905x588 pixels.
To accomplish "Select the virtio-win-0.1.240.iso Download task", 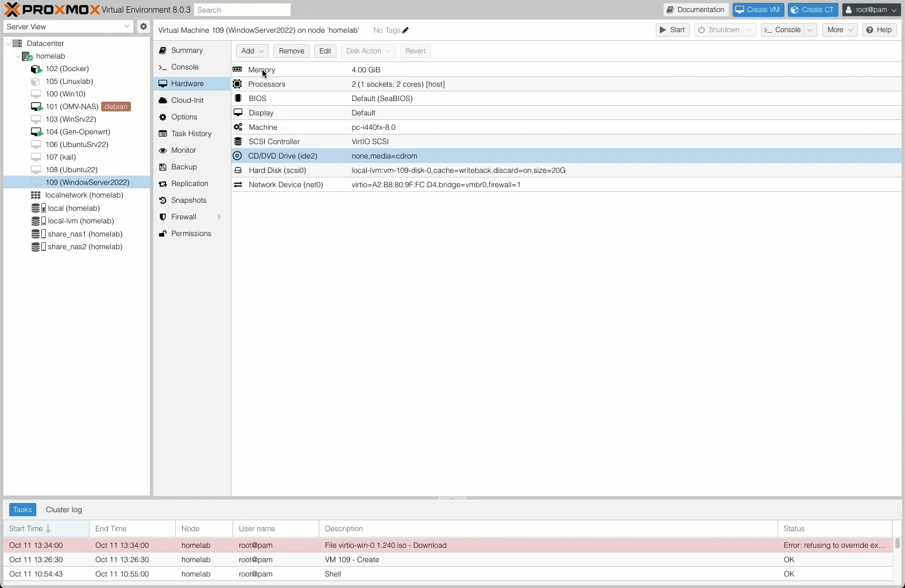I will [448, 546].
